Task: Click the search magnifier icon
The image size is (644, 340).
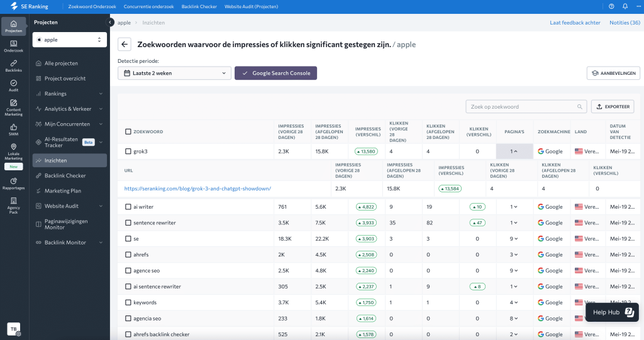Action: (x=579, y=107)
